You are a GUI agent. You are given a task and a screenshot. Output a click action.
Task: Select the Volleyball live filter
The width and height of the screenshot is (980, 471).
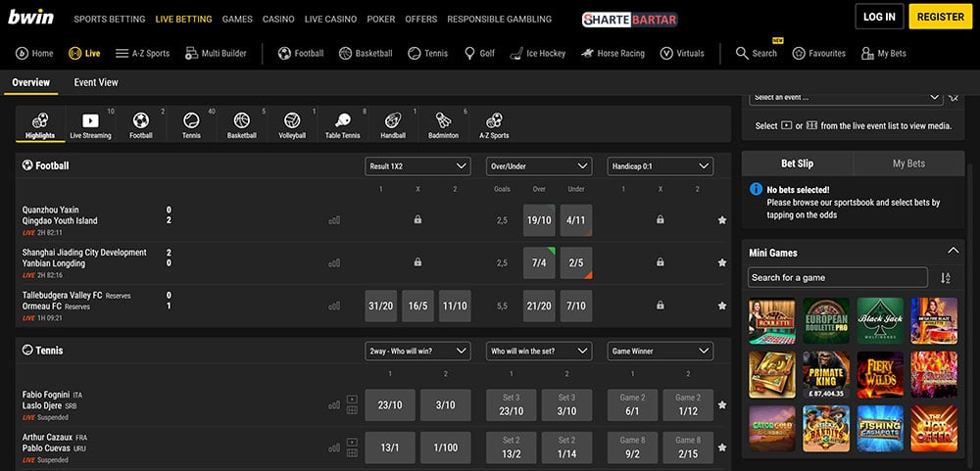coord(292,125)
